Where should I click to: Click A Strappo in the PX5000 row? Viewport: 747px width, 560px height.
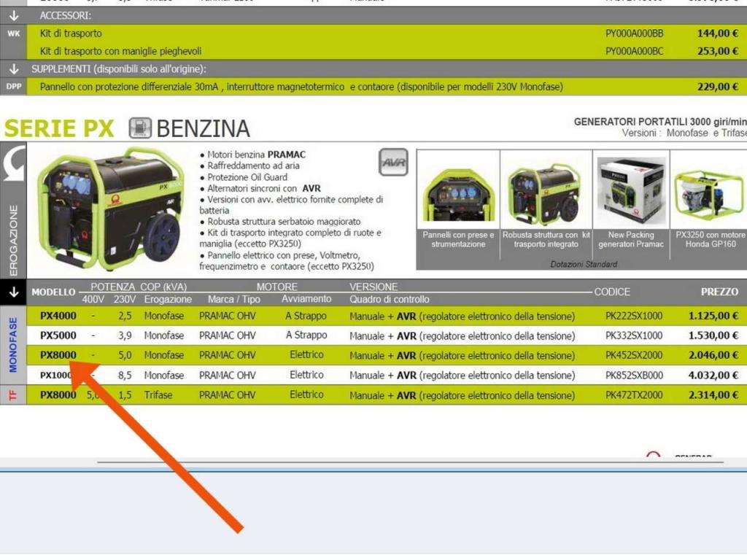click(x=306, y=335)
